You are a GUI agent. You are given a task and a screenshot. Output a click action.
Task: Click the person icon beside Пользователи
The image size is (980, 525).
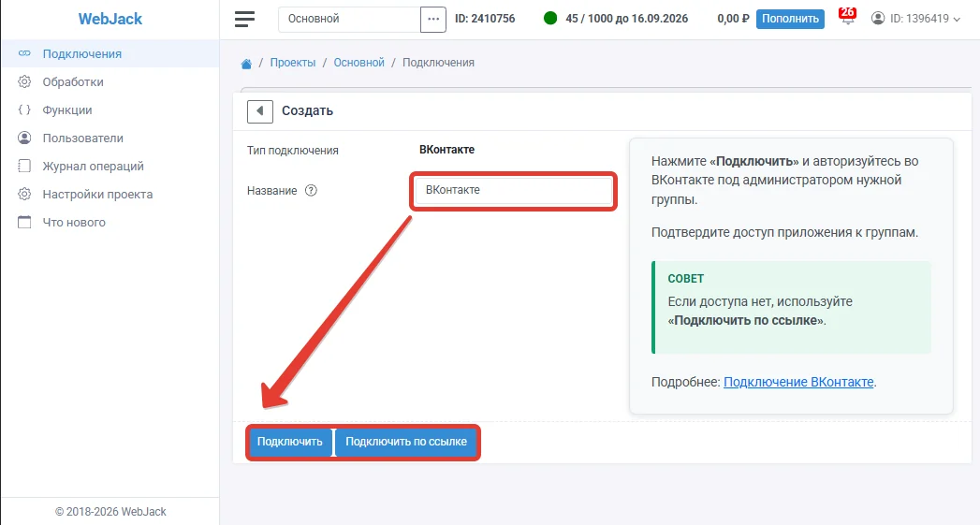24,139
